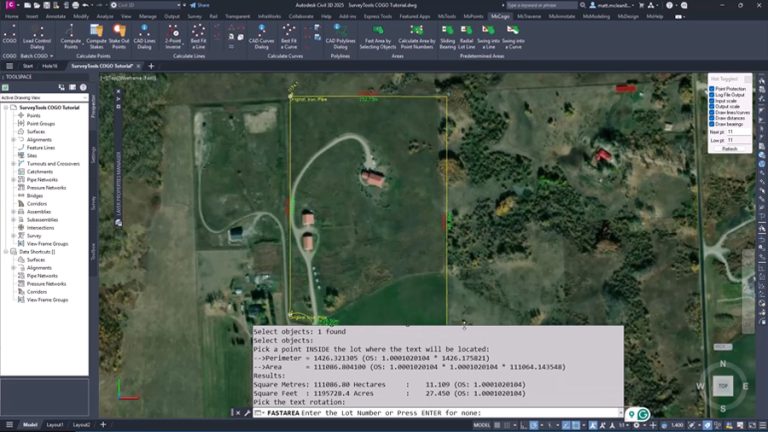
Task: Toggle the Point Protection checkbox
Action: coord(712,89)
